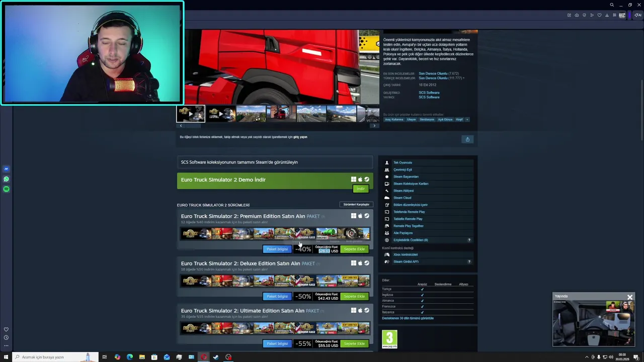This screenshot has height=362, width=644.
Task: Click the green İndir demo button
Action: click(361, 189)
